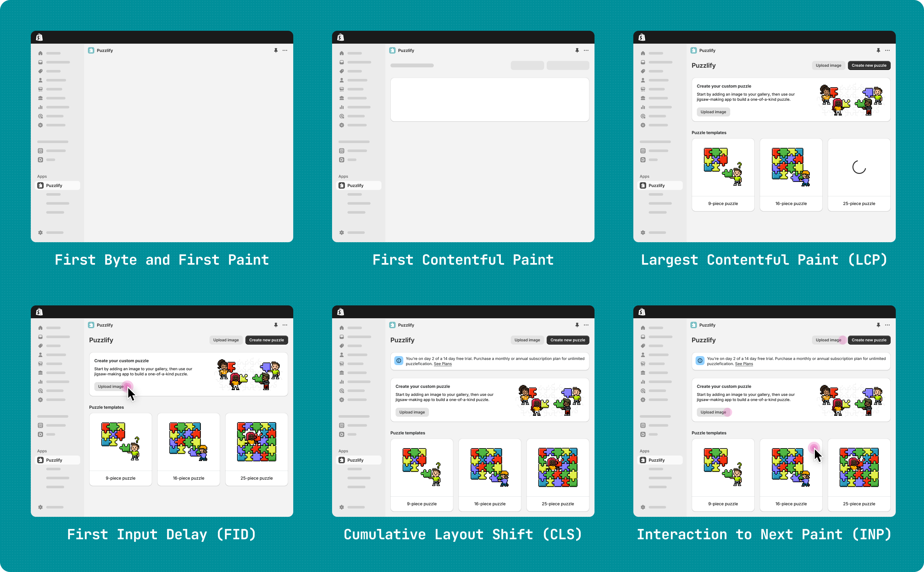
Task: Click analytics bar-chart icon in LCP panel sidebar
Action: (x=643, y=107)
